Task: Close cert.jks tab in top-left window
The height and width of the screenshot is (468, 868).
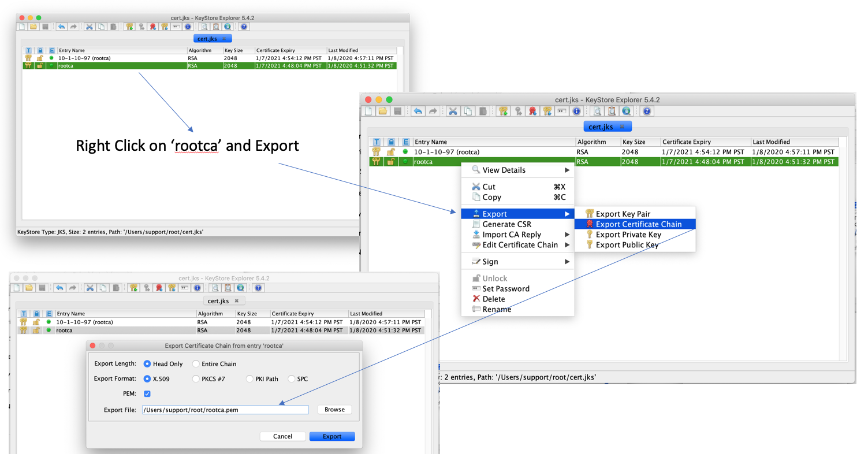Action: [225, 39]
